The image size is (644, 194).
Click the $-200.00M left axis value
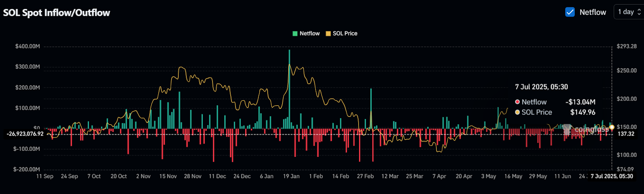[x=27, y=169]
